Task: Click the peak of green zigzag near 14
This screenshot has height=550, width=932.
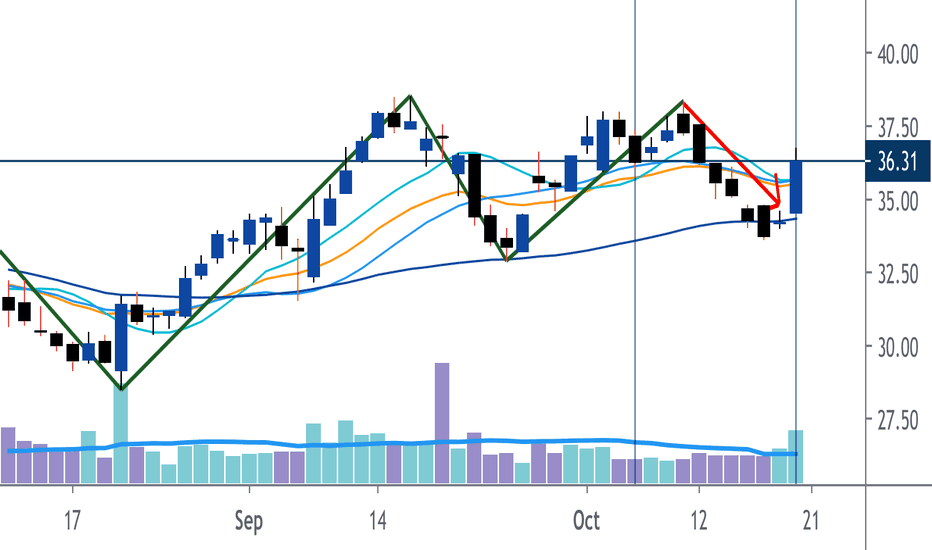Action: click(410, 96)
